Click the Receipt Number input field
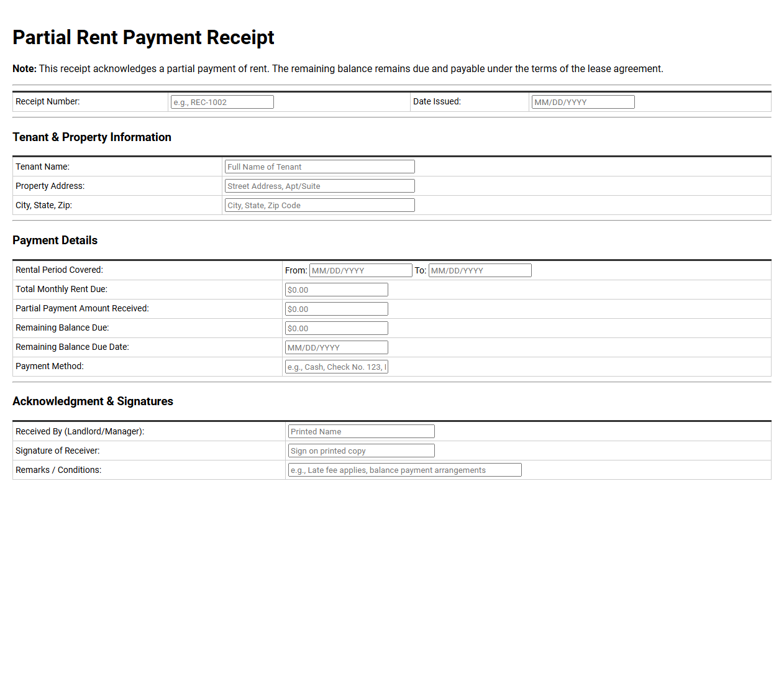The height and width of the screenshot is (696, 784). [222, 102]
